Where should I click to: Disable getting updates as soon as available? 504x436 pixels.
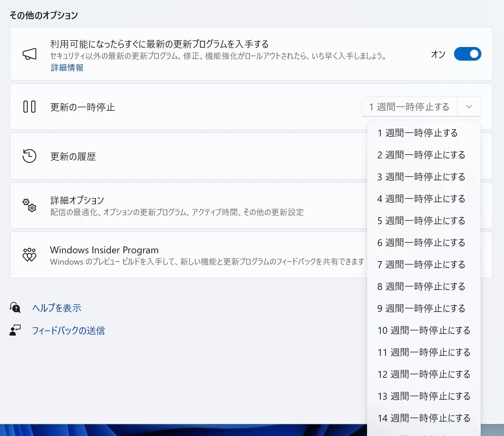point(467,54)
